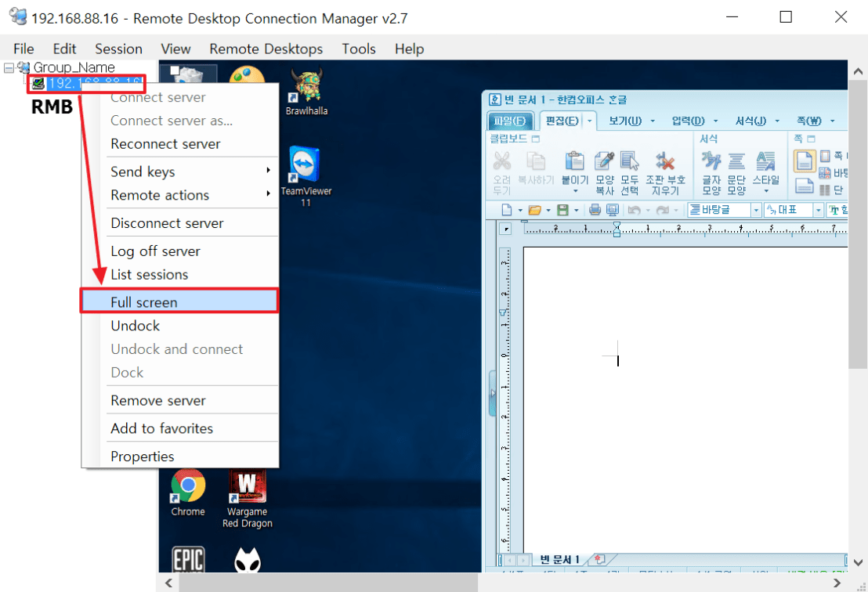Click the green save disk icon

coord(562,210)
